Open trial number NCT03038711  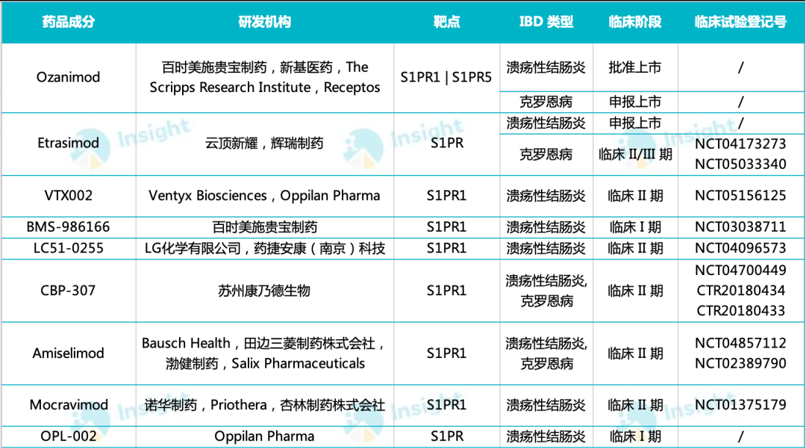(x=740, y=227)
